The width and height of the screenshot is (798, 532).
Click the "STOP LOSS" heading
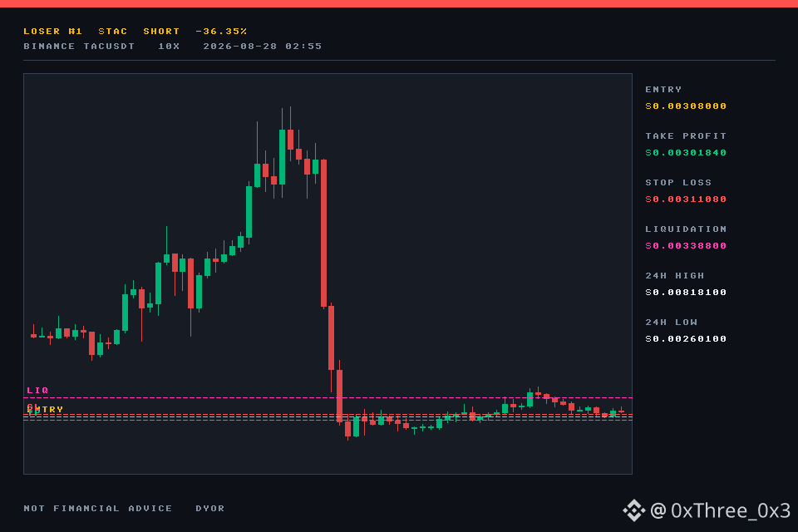point(678,182)
